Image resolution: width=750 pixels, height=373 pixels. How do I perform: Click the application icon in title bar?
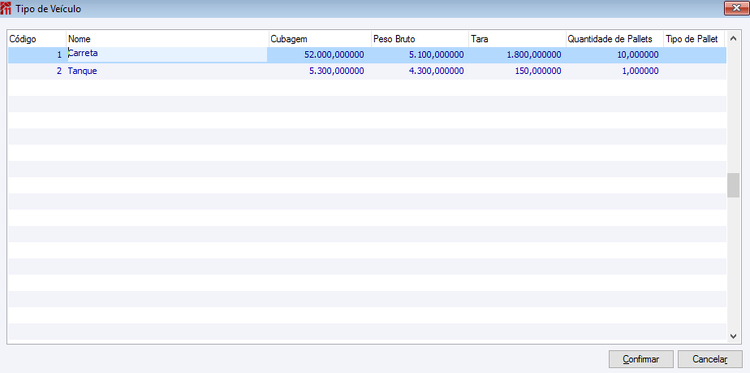6,9
